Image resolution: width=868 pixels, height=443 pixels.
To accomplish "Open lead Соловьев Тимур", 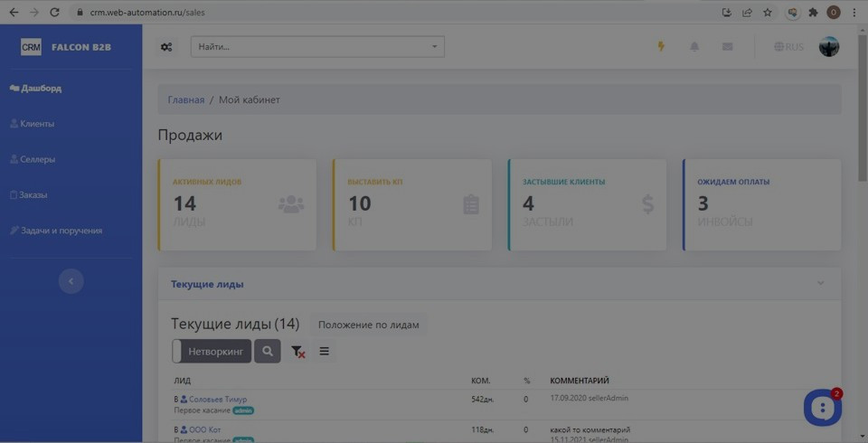I will pyautogui.click(x=217, y=399).
